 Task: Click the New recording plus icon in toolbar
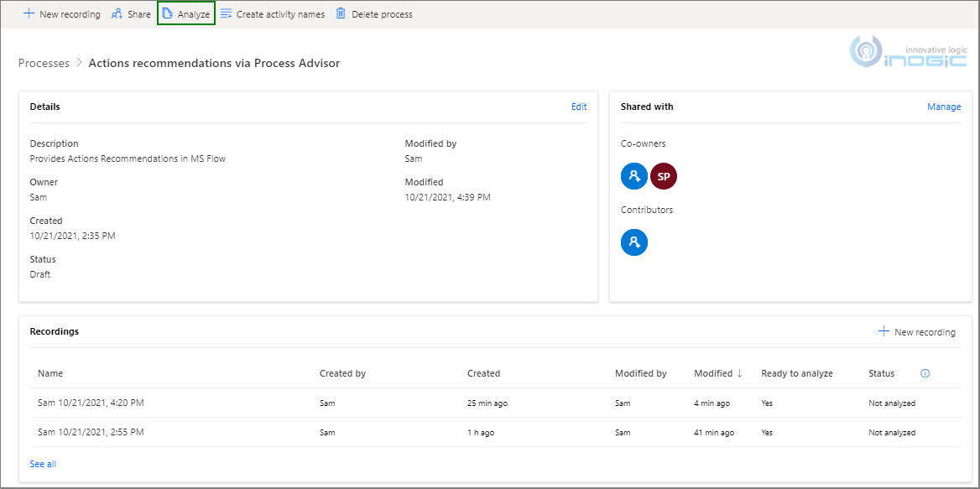[x=29, y=14]
